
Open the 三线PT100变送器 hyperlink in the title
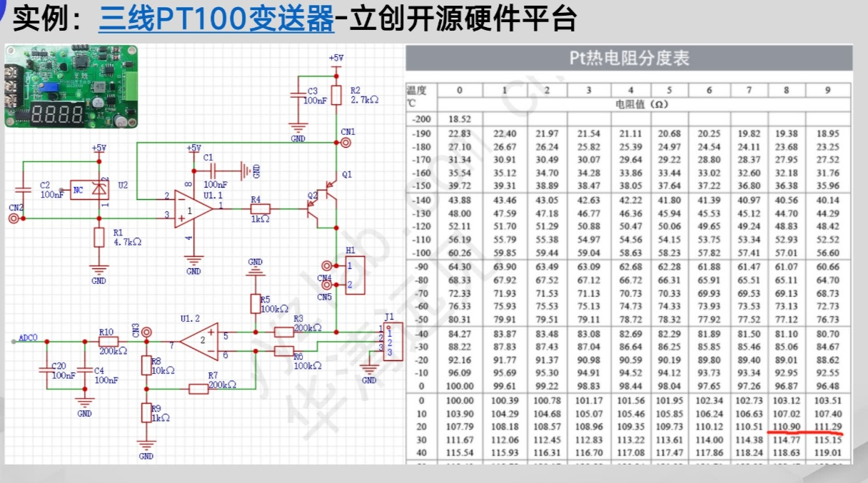[x=216, y=19]
